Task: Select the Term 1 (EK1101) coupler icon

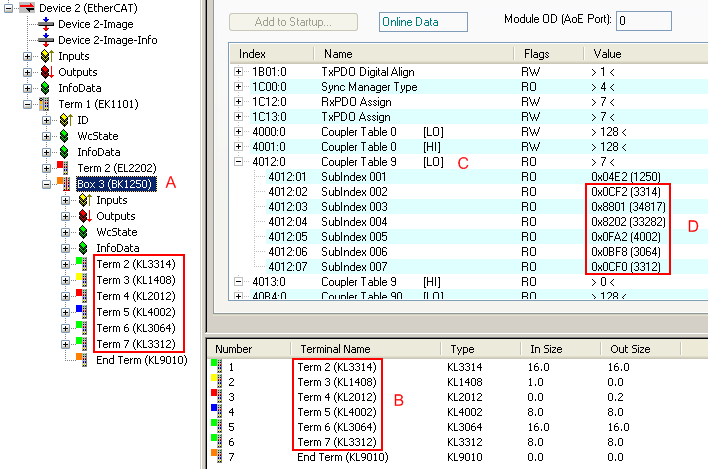Action: [x=44, y=104]
